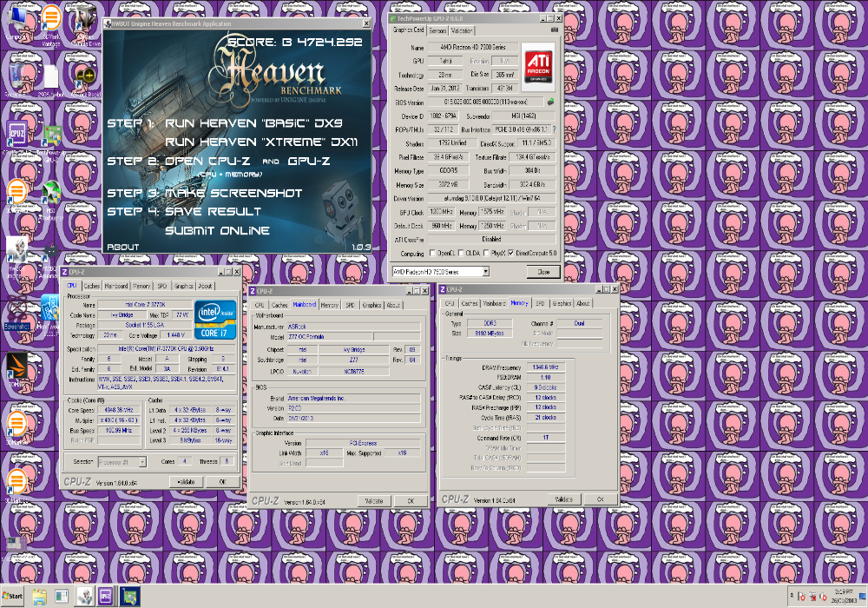Open the Memory tab in middle CPU-Z window
The width and height of the screenshot is (868, 608).
tap(329, 305)
